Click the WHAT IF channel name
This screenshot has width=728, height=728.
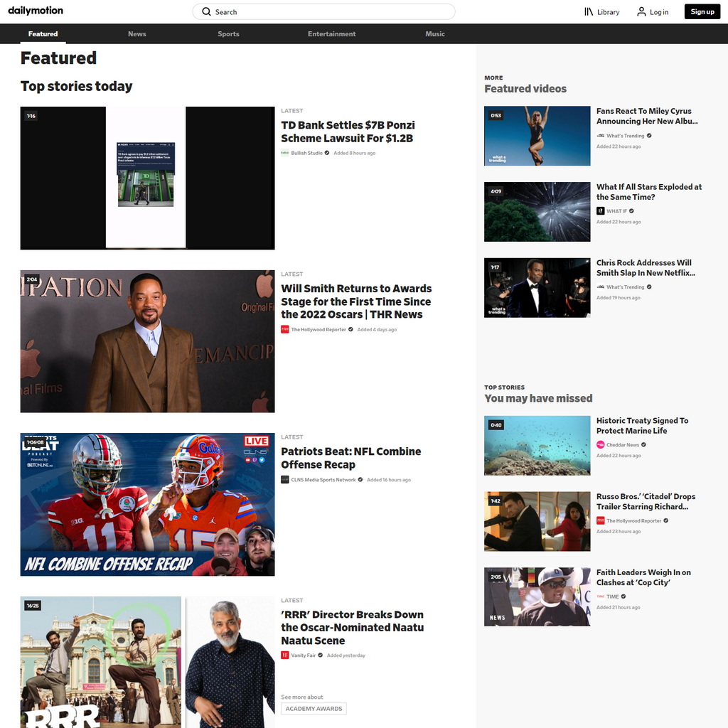tap(616, 210)
